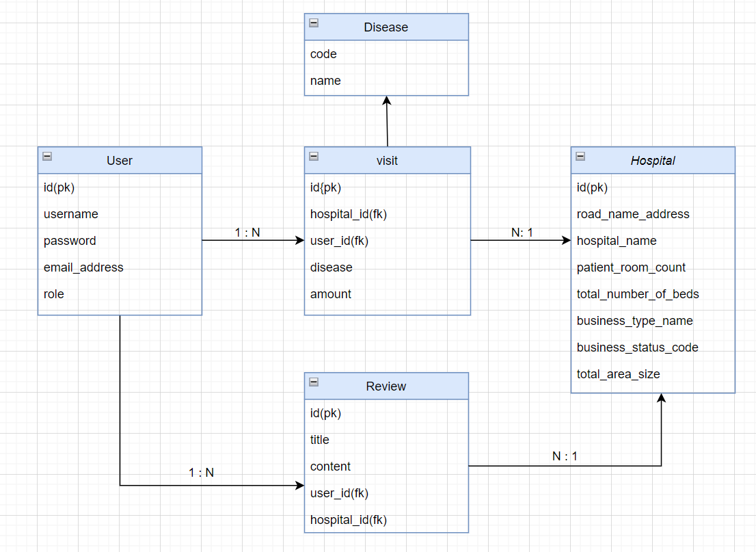Select the role field in User table

pos(53,294)
